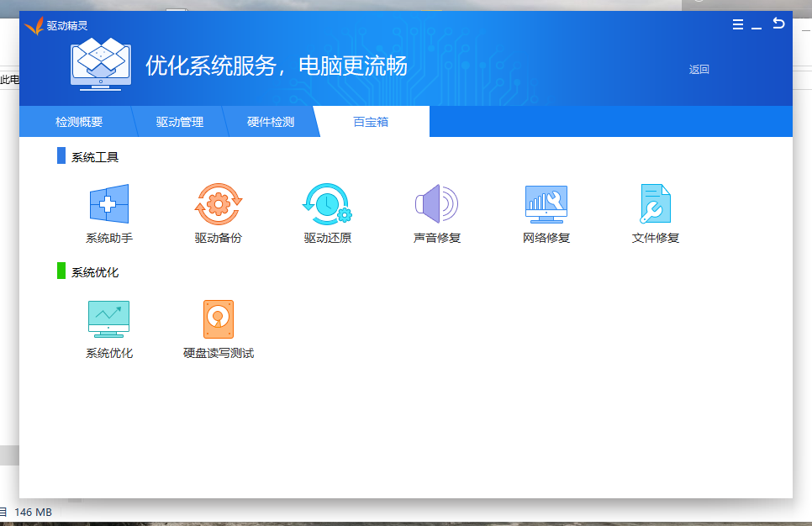The width and height of the screenshot is (812, 526).
Task: Open the hamburger menu in the title bar
Action: click(x=737, y=24)
